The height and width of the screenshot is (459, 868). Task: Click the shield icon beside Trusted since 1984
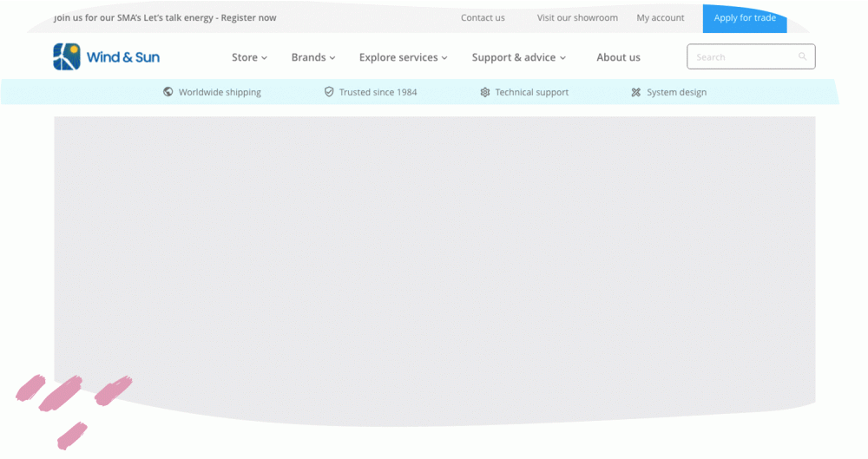pos(329,92)
